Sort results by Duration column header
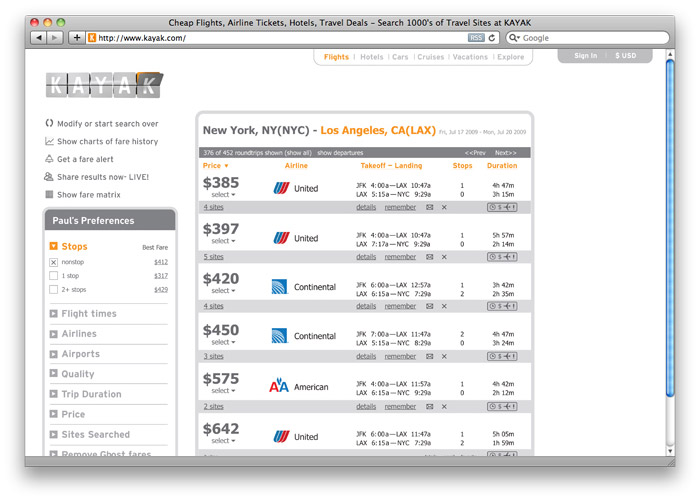This screenshot has width=700, height=501. pyautogui.click(x=502, y=166)
